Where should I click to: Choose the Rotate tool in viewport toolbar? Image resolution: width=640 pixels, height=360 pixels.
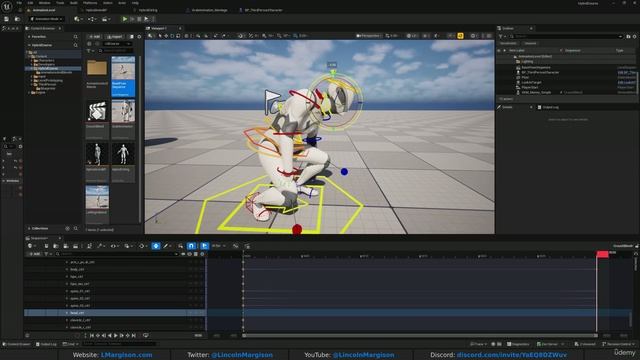pos(172,36)
